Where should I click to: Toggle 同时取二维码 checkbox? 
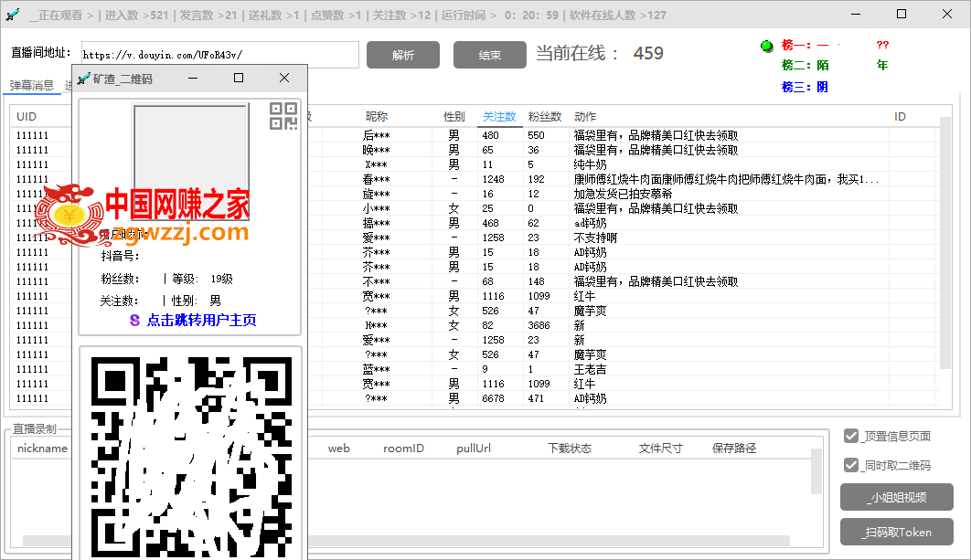[x=851, y=465]
